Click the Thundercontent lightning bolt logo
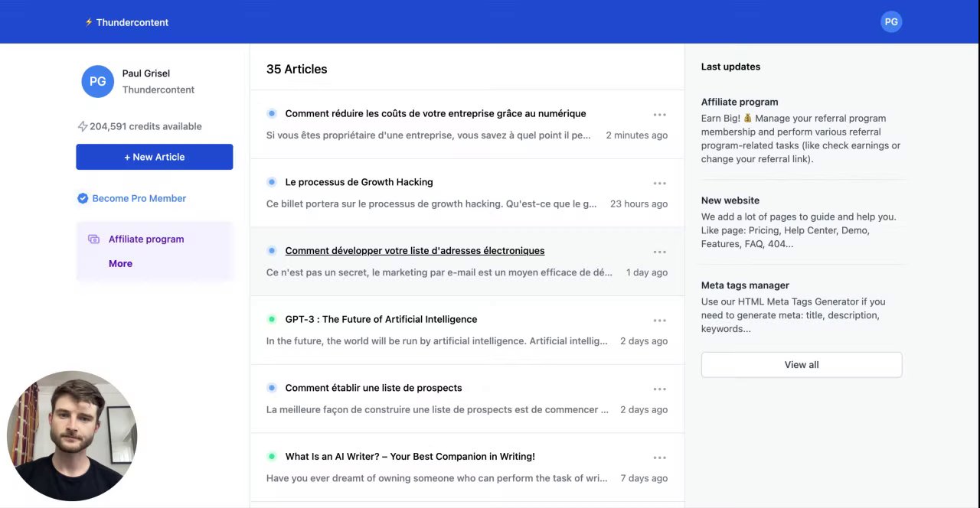Viewport: 980px width, 508px height. pyautogui.click(x=89, y=22)
